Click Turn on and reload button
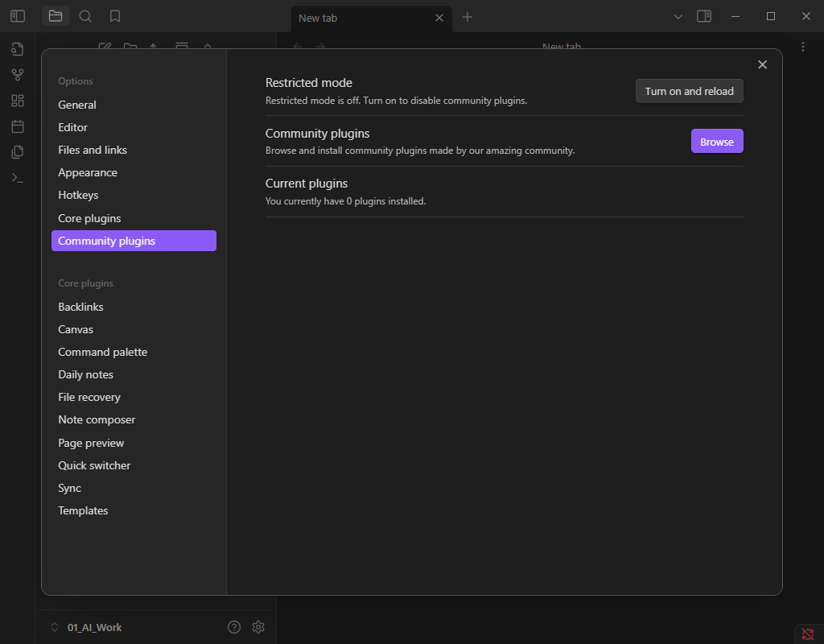The width and height of the screenshot is (824, 644). [689, 92]
